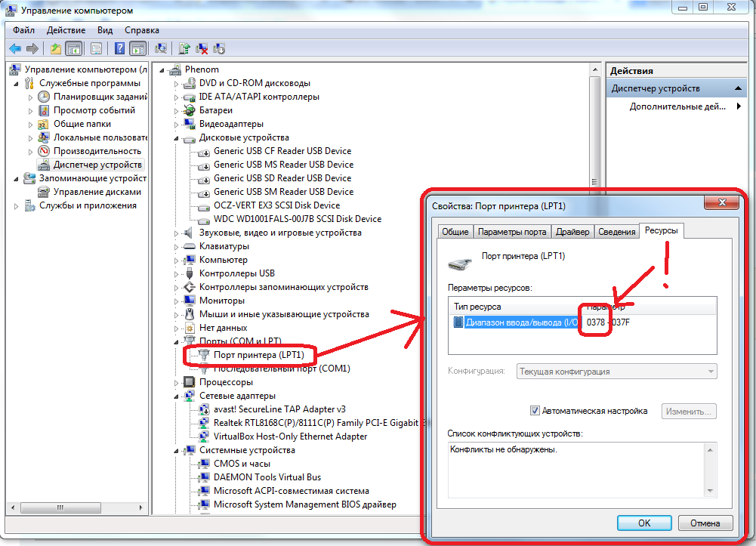Select Планировщик заданий in left tree
756x546 pixels.
coord(100,97)
